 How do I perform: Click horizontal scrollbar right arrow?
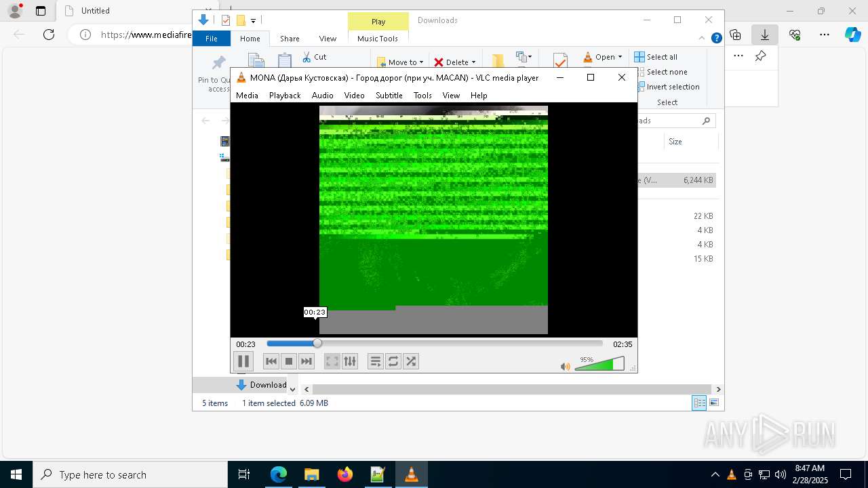pyautogui.click(x=718, y=389)
